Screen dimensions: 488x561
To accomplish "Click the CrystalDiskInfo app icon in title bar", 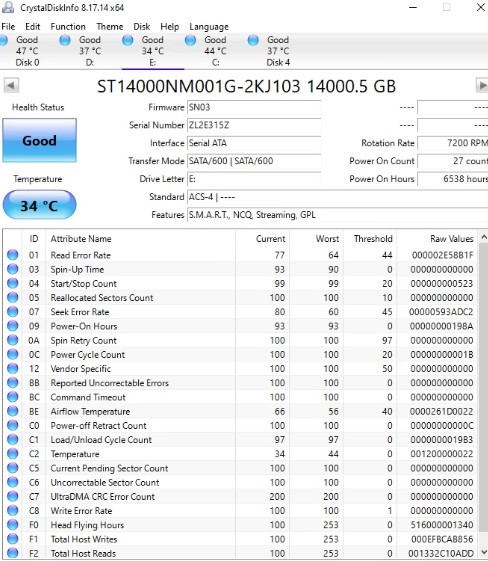I will point(8,7).
